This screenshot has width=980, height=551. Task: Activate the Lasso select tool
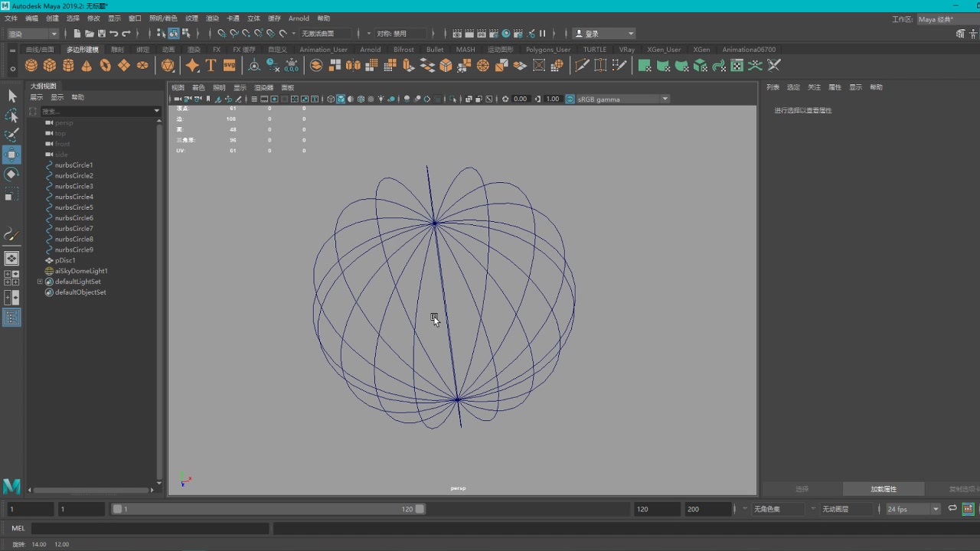click(x=11, y=116)
